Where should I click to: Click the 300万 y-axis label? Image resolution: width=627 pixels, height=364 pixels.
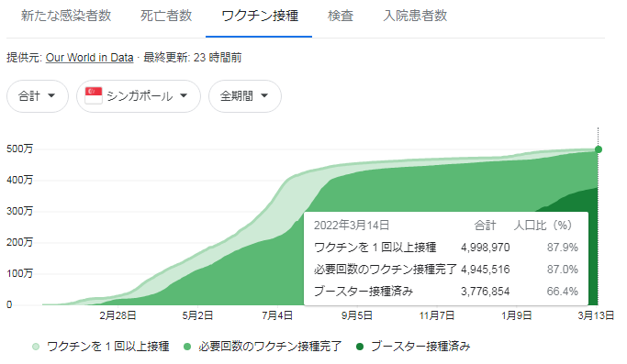[19, 212]
